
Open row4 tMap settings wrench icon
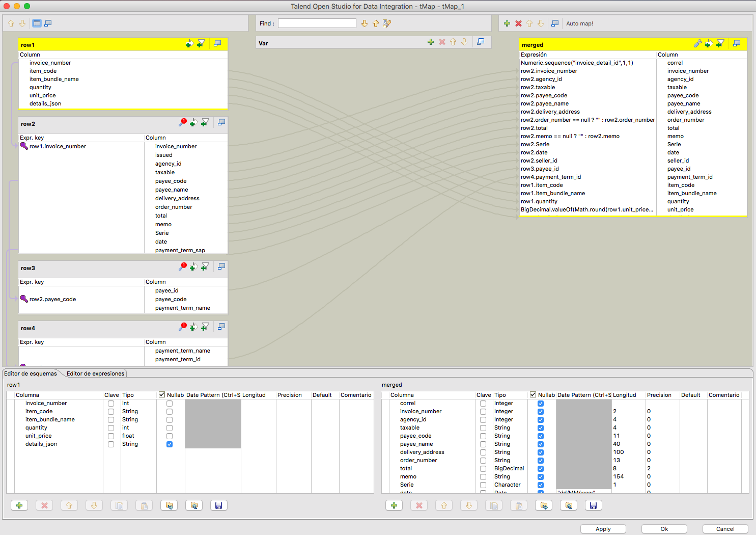(182, 327)
